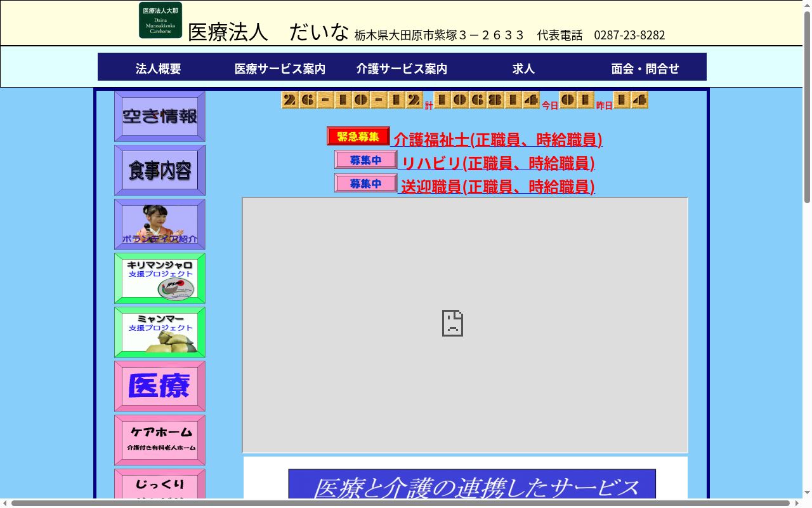Click the horizontal scrollbar right arrow

[x=797, y=503]
